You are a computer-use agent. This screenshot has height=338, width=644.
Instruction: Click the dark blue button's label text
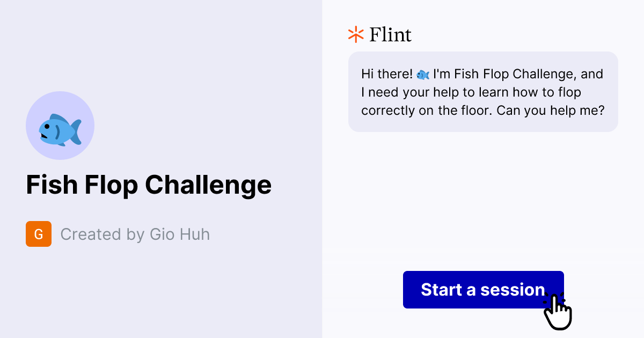coord(482,290)
